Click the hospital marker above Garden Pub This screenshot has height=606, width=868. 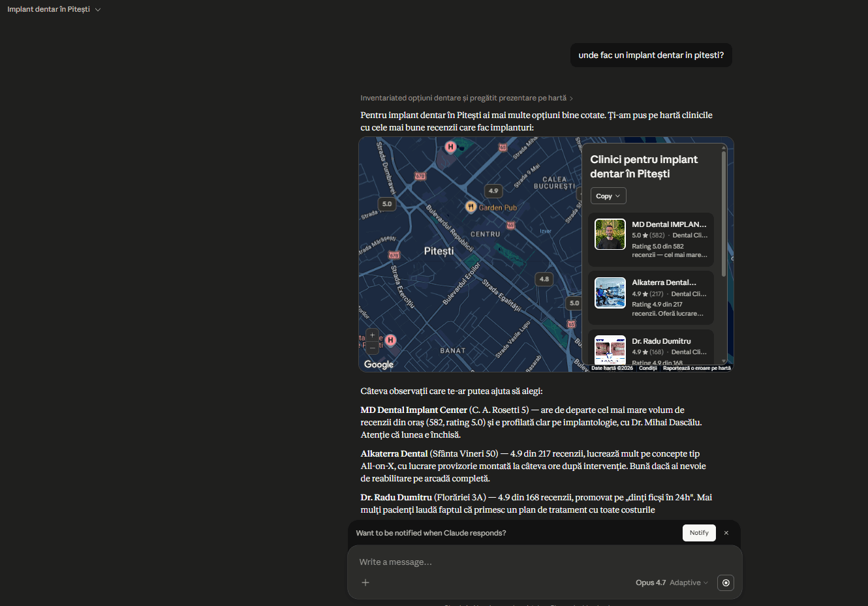pos(450,147)
